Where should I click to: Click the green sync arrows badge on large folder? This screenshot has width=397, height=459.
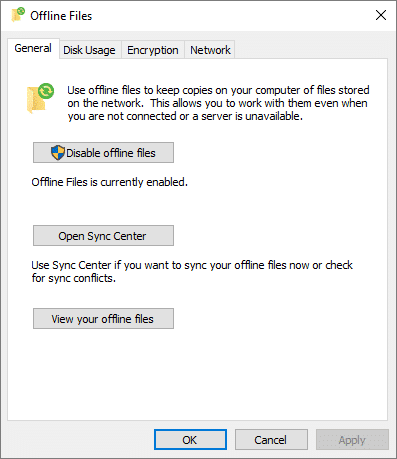click(x=46, y=91)
